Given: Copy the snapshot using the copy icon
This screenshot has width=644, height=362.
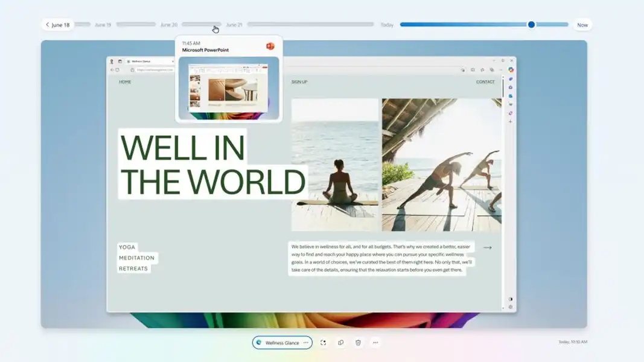Looking at the screenshot, I should point(340,343).
